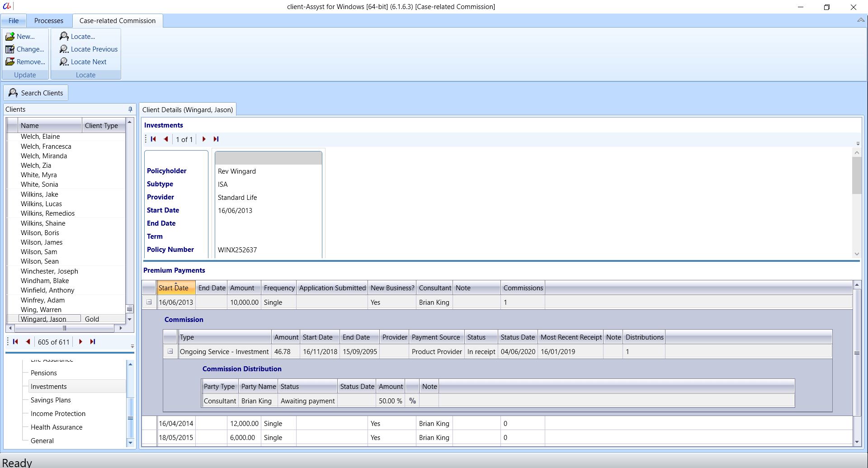Click the clients list vertical scrollbar thumb
Viewport: 868px width, 468px height.
pyautogui.click(x=130, y=309)
